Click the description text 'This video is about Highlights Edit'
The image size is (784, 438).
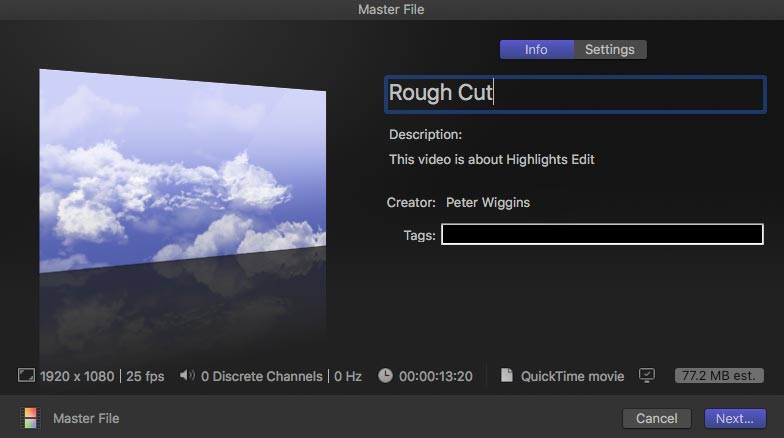[x=492, y=160]
